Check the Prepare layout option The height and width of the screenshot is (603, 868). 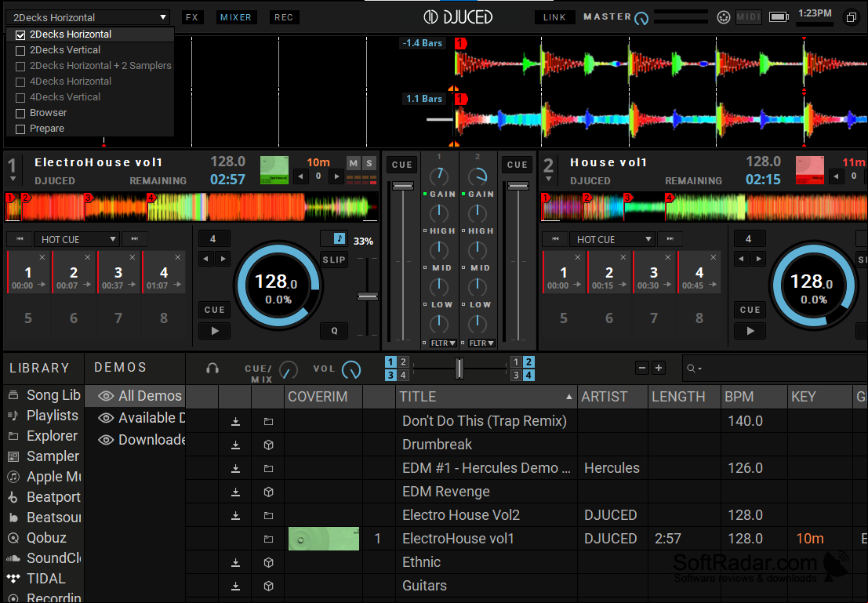[x=20, y=129]
